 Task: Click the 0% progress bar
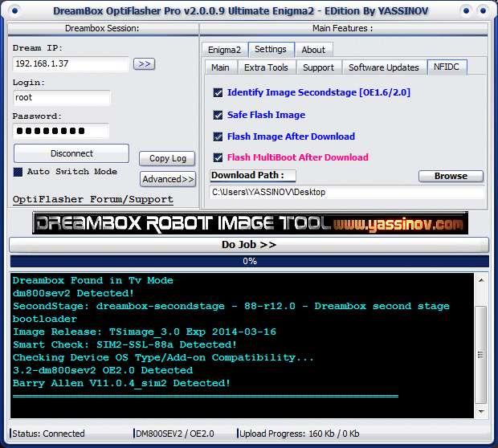point(250,261)
